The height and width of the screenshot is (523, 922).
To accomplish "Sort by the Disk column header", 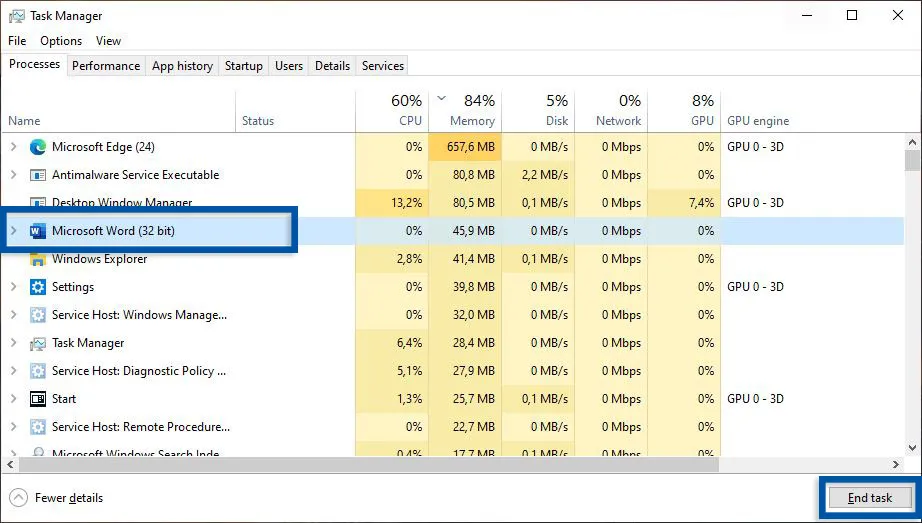I will click(x=538, y=111).
